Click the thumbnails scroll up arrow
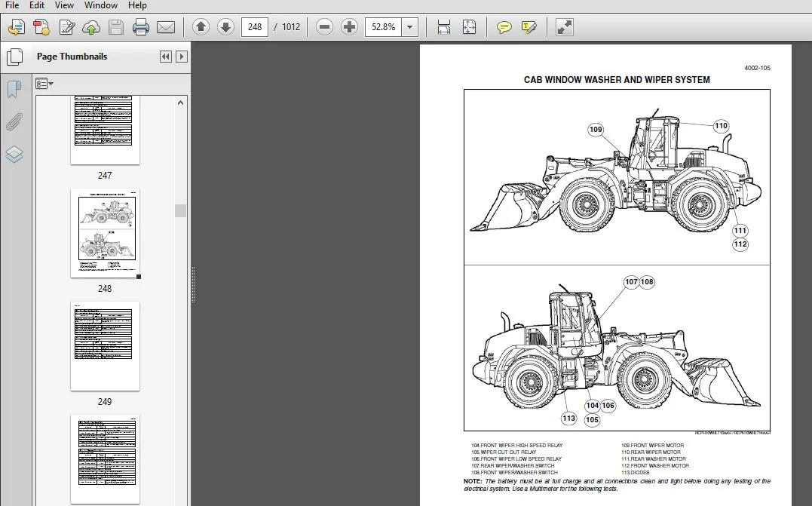812x506 pixels. pyautogui.click(x=180, y=103)
